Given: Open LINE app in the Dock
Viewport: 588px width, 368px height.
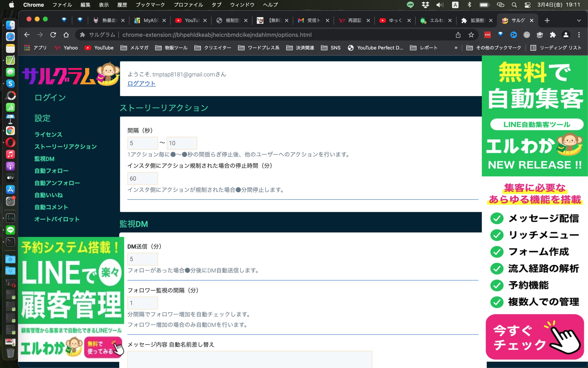Looking at the screenshot, I should (10, 230).
